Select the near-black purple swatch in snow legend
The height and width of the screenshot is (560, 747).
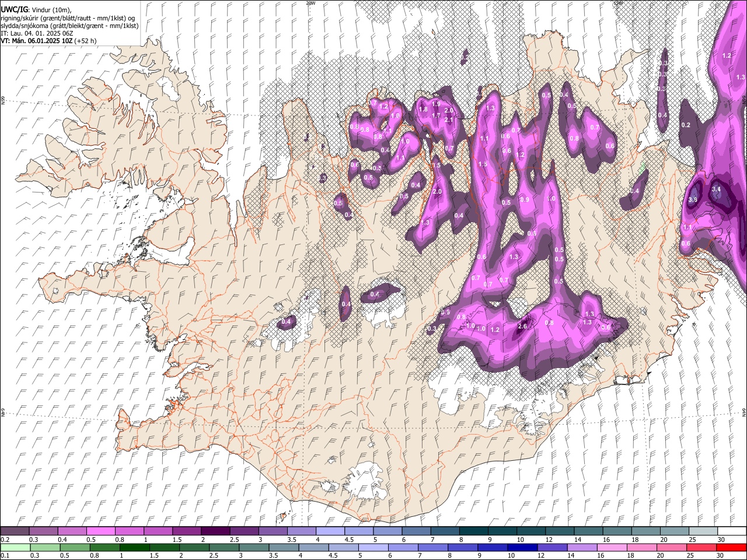tap(215, 531)
